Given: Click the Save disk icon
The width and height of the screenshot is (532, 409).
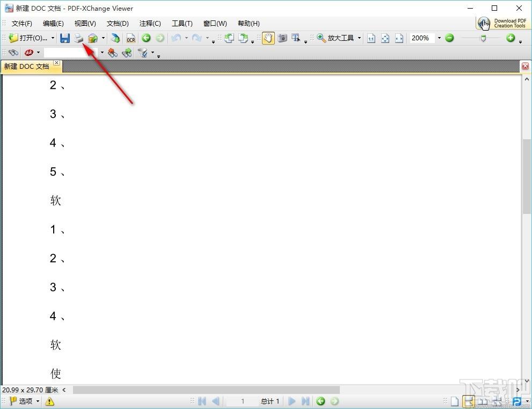Looking at the screenshot, I should point(65,38).
